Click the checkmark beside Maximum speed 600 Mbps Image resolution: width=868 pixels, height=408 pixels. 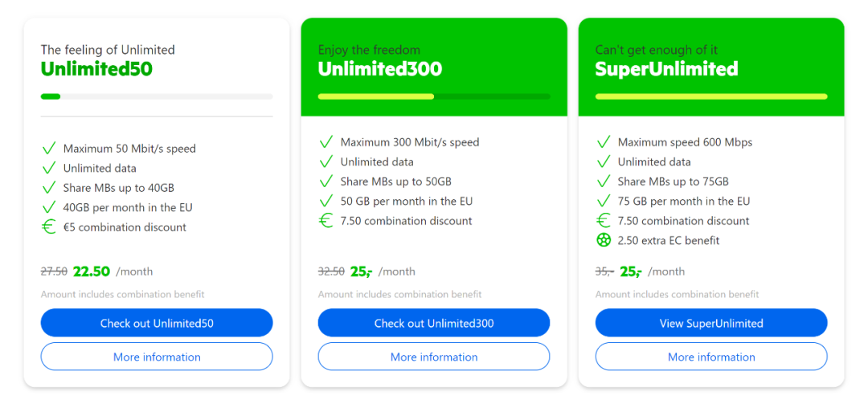(604, 142)
